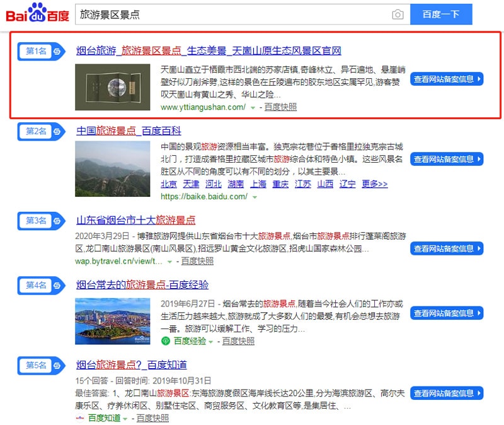Click 百度经验 source label
Viewport: 504px width, 425px height.
(x=190, y=341)
